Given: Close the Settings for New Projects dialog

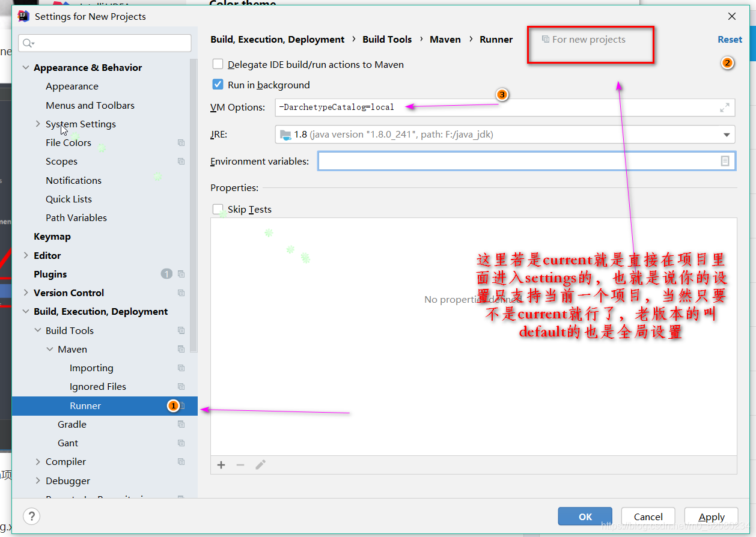Looking at the screenshot, I should (x=731, y=16).
